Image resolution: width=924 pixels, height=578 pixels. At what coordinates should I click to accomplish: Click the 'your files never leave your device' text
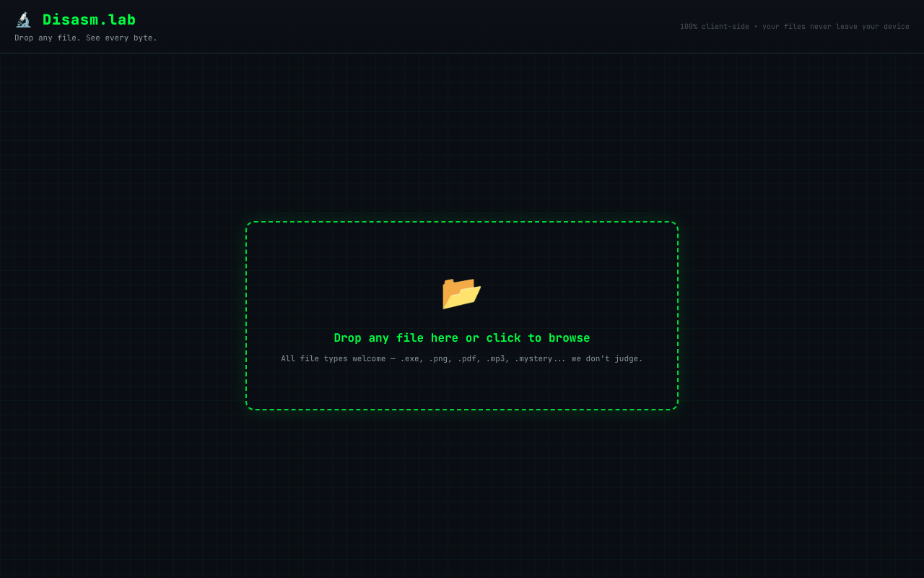[837, 26]
